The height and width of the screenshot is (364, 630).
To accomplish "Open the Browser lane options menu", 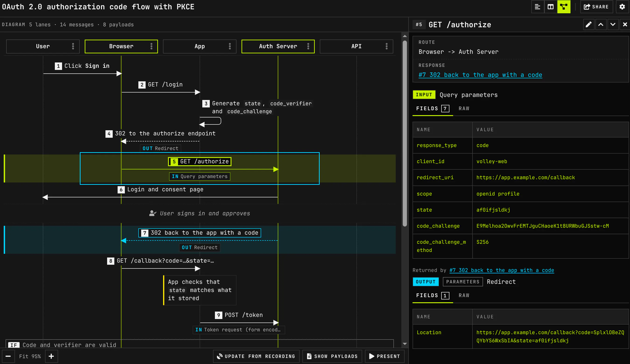I will pyautogui.click(x=151, y=46).
